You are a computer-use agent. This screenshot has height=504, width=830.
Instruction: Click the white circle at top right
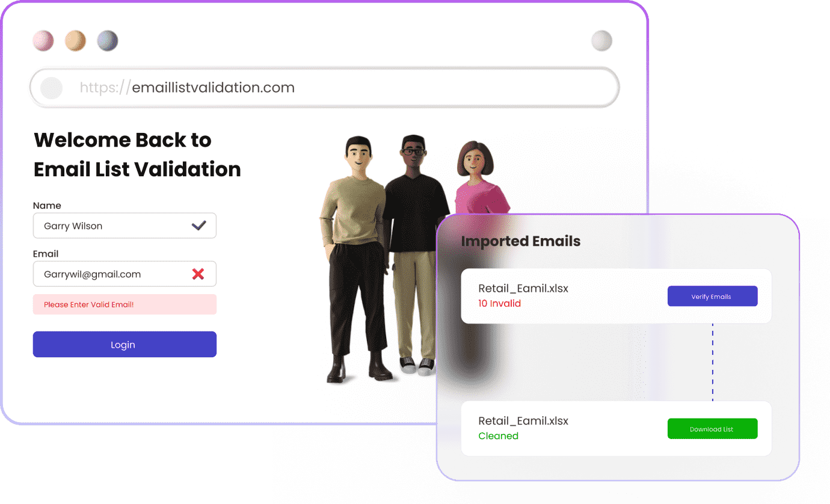coord(601,41)
